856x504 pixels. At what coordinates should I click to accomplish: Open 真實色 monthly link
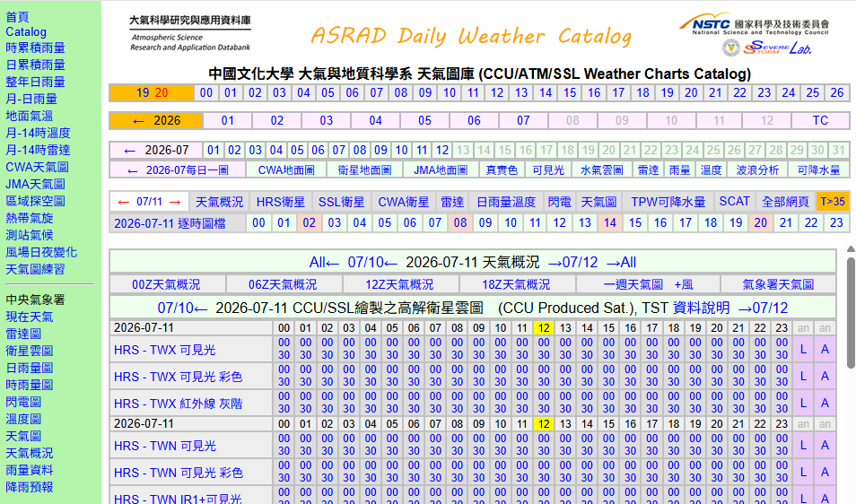coord(502,170)
